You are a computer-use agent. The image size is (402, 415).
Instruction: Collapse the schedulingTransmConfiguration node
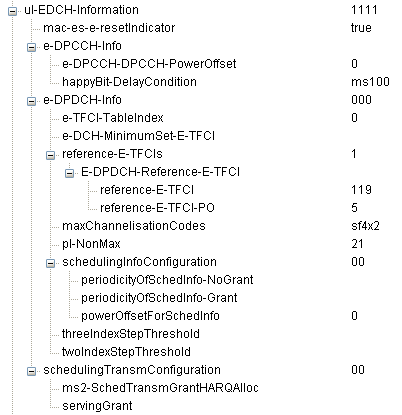pyautogui.click(x=31, y=372)
